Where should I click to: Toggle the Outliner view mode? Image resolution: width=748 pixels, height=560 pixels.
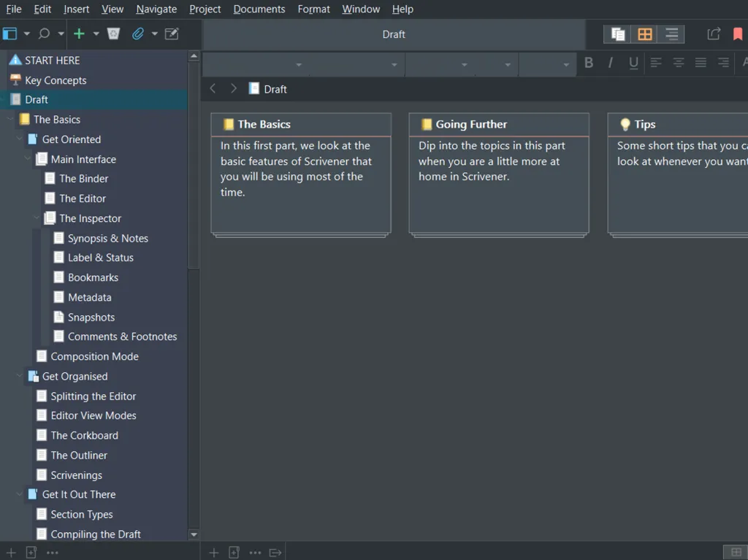point(671,34)
